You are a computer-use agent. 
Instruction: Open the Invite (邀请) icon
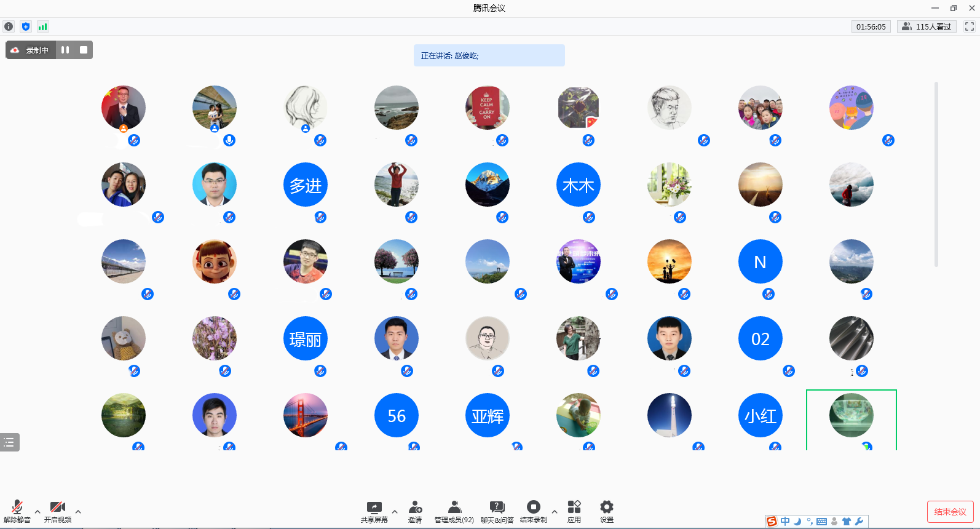415,511
